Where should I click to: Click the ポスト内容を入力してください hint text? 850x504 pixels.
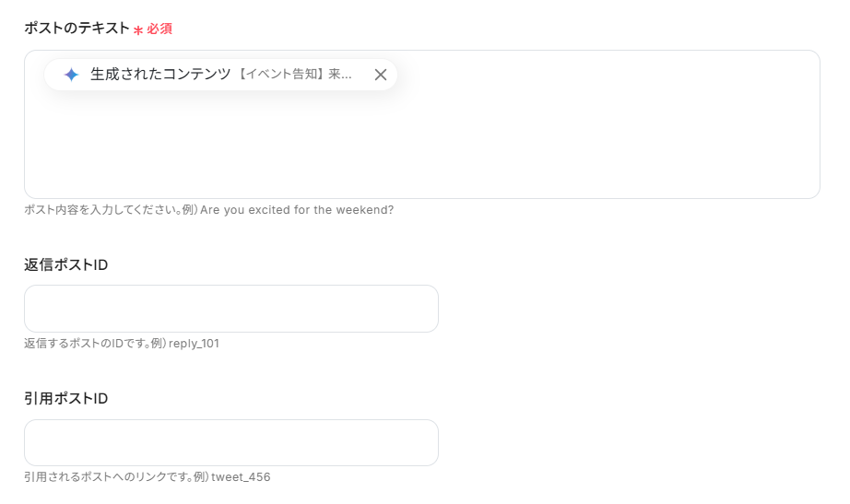pyautogui.click(x=101, y=210)
